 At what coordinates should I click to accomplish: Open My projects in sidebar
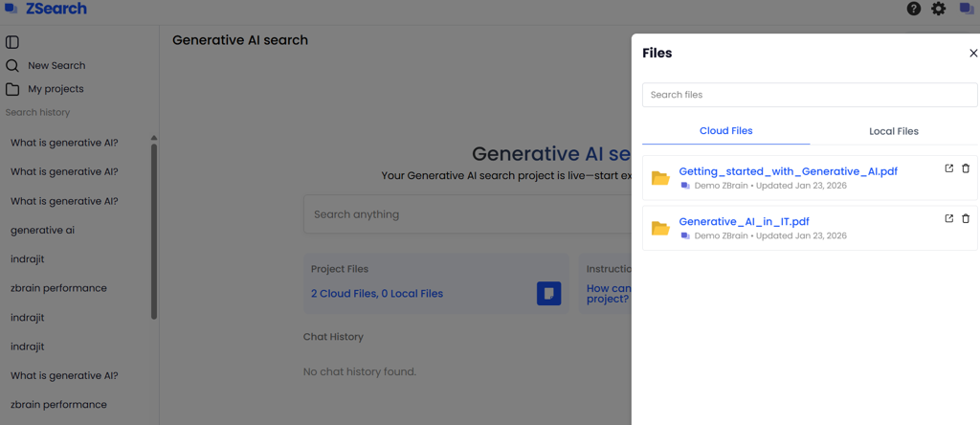[x=56, y=89]
